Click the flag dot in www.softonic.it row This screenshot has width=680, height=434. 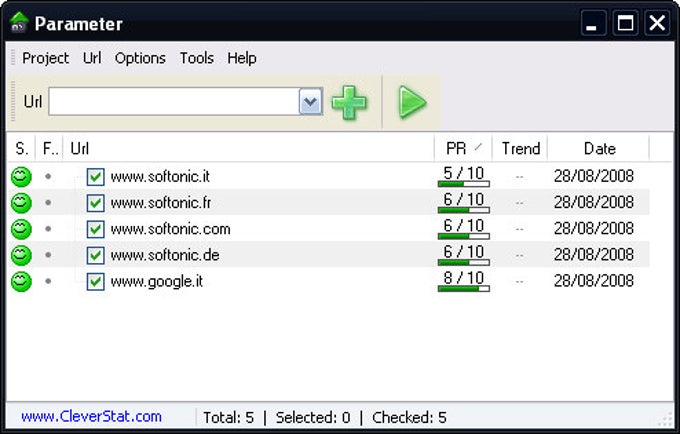coord(48,176)
